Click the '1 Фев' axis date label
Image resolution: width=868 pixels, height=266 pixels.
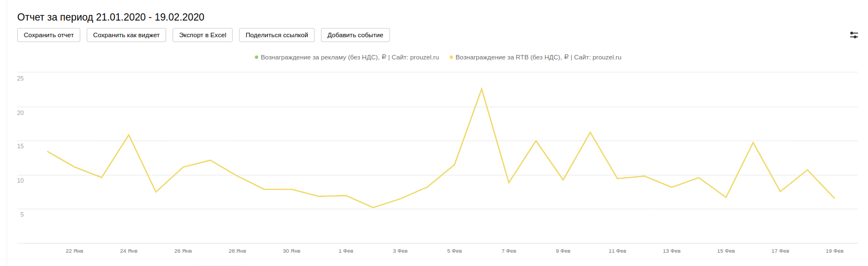(346, 251)
